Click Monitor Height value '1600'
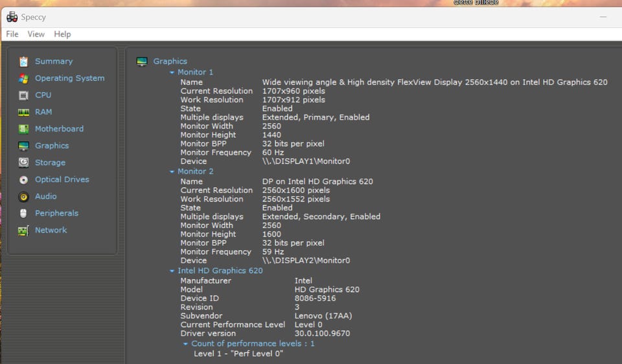Screen dimensions: 622x364 (271, 234)
